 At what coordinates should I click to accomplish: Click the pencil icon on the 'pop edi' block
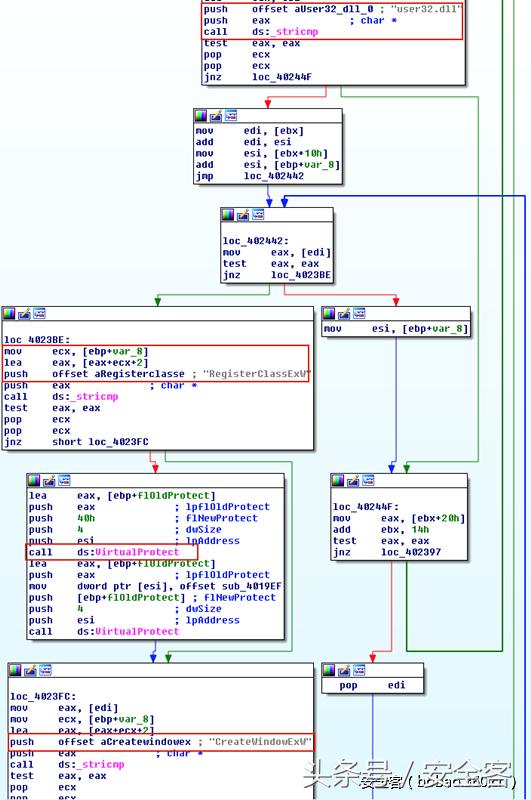tap(344, 670)
